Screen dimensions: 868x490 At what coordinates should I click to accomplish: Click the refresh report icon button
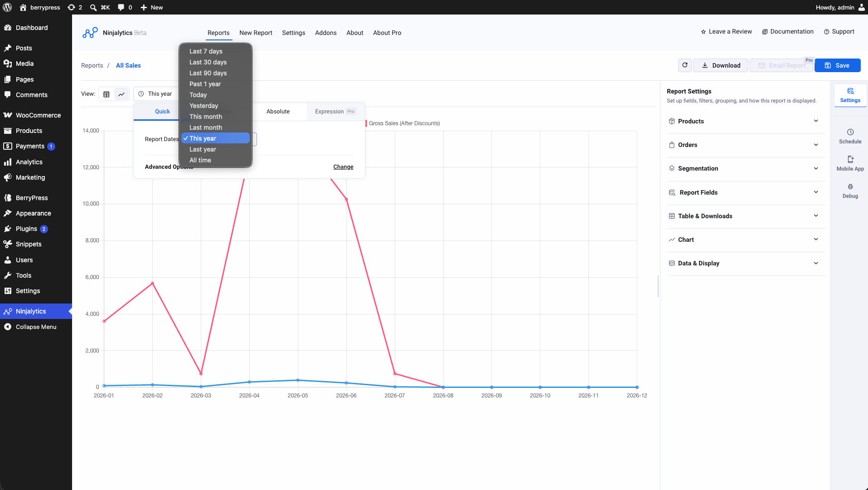point(685,65)
